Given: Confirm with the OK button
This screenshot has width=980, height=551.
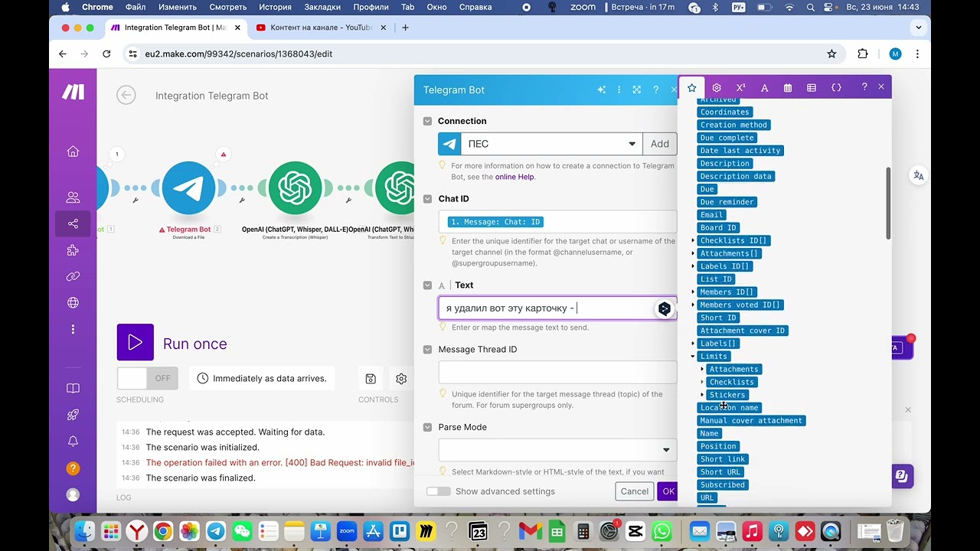Looking at the screenshot, I should 668,491.
